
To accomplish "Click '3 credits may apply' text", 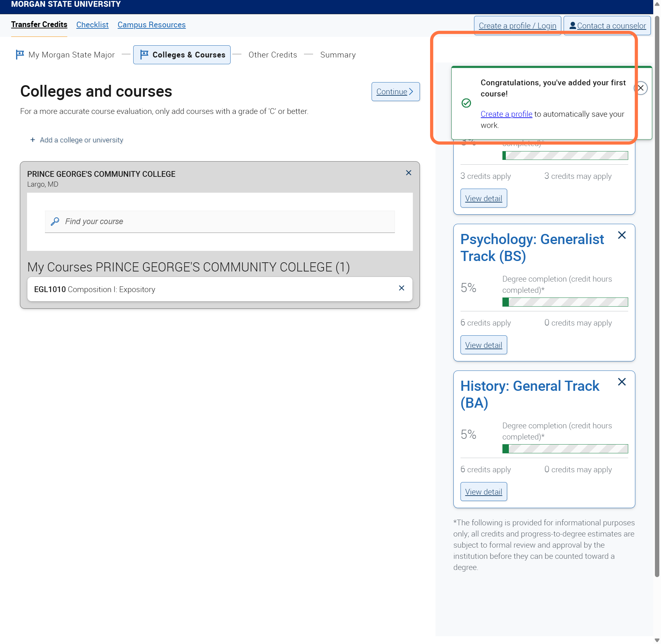I will 577,176.
